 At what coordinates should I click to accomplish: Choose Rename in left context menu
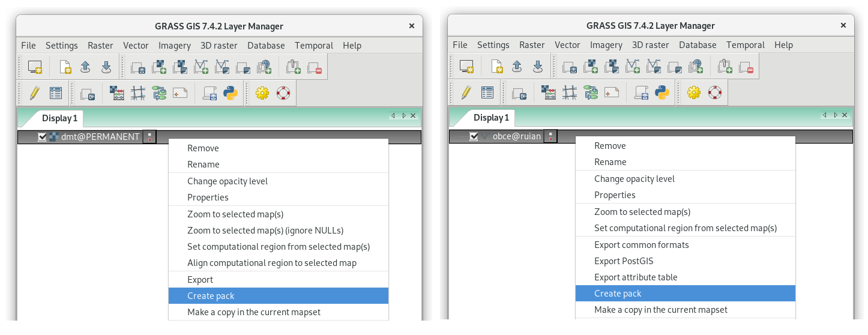click(279, 164)
